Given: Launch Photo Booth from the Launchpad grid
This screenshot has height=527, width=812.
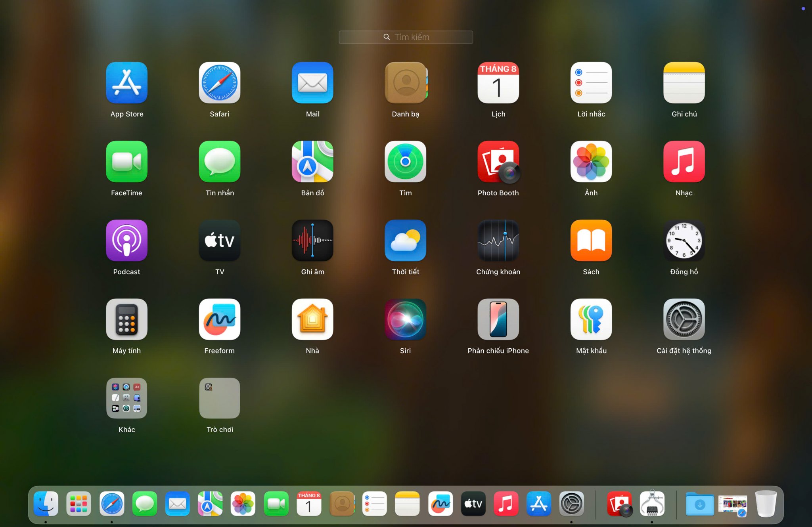Looking at the screenshot, I should coord(498,162).
